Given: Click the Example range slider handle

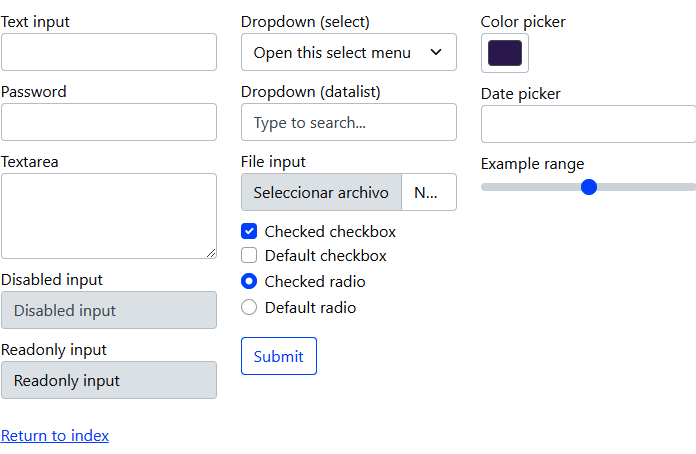Looking at the screenshot, I should [589, 187].
